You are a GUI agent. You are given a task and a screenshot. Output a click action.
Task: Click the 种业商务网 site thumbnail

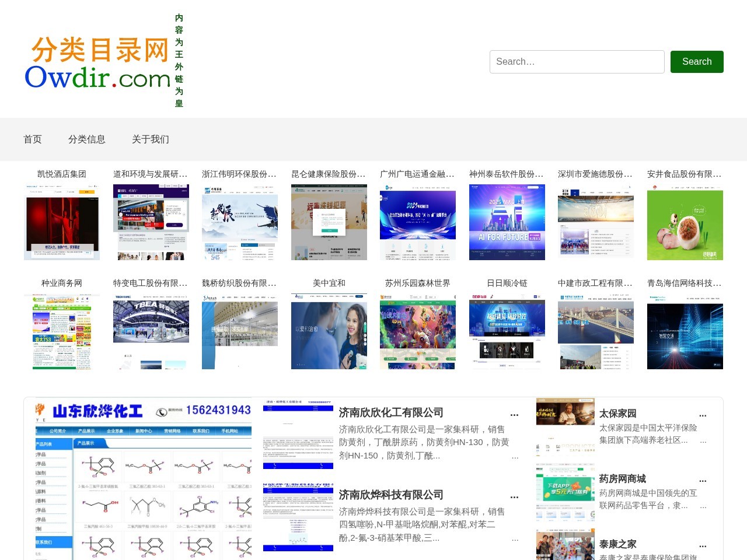point(62,331)
